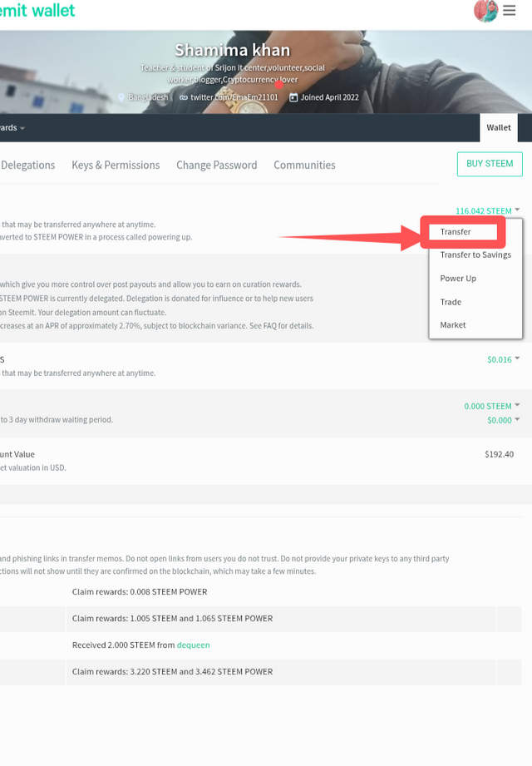532x766 pixels.
Task: Click 'Claim rewards: 0.008 STEEM POWER' row
Action: pyautogui.click(x=140, y=591)
